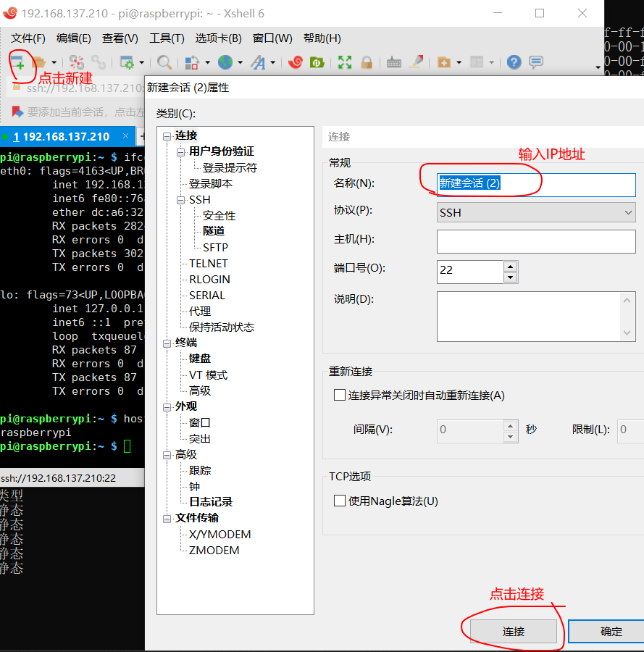Screen dimensions: 644x652
Task: Click the new folder plus icon
Action: [x=443, y=62]
